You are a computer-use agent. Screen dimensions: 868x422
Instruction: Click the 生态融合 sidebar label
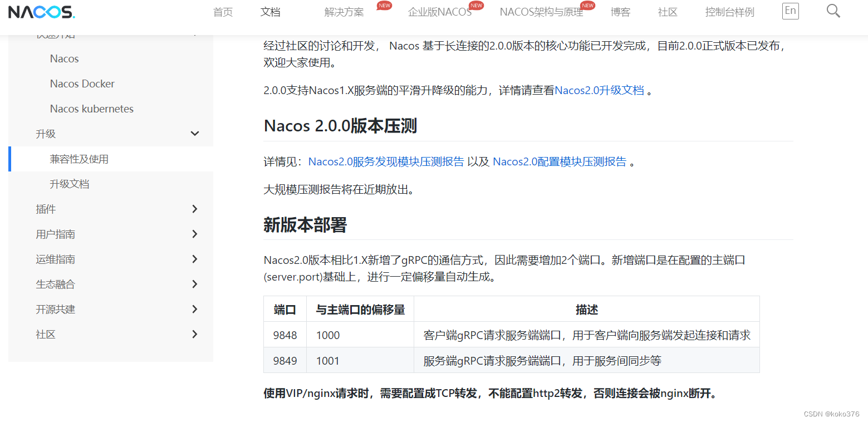coord(55,284)
